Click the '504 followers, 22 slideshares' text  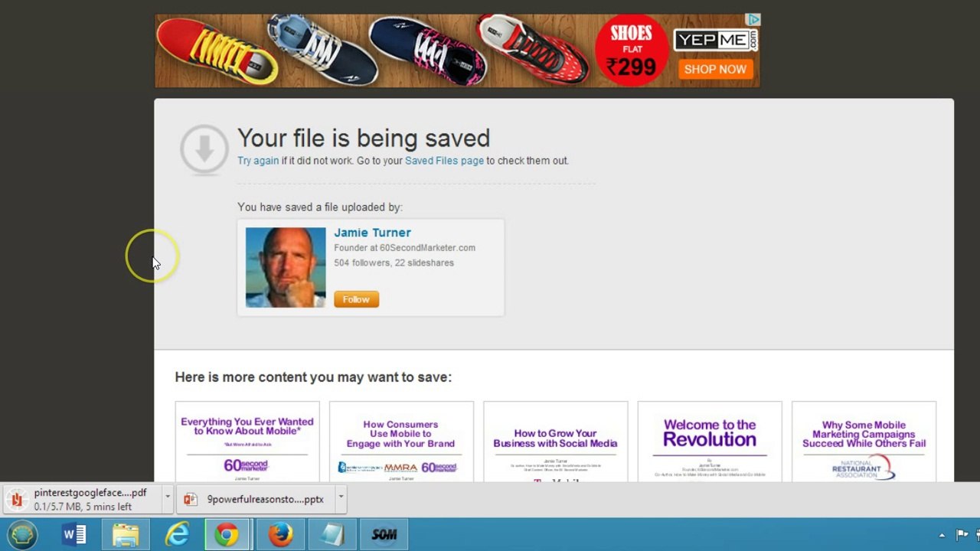point(394,262)
